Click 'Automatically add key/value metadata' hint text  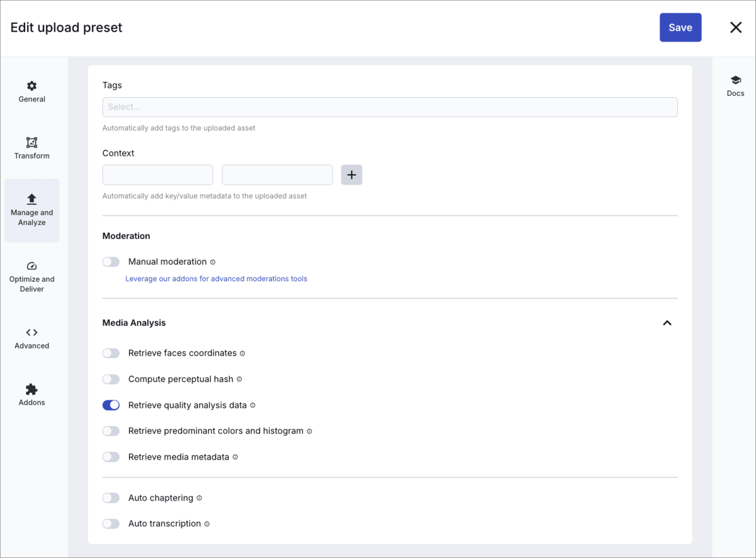(x=205, y=196)
